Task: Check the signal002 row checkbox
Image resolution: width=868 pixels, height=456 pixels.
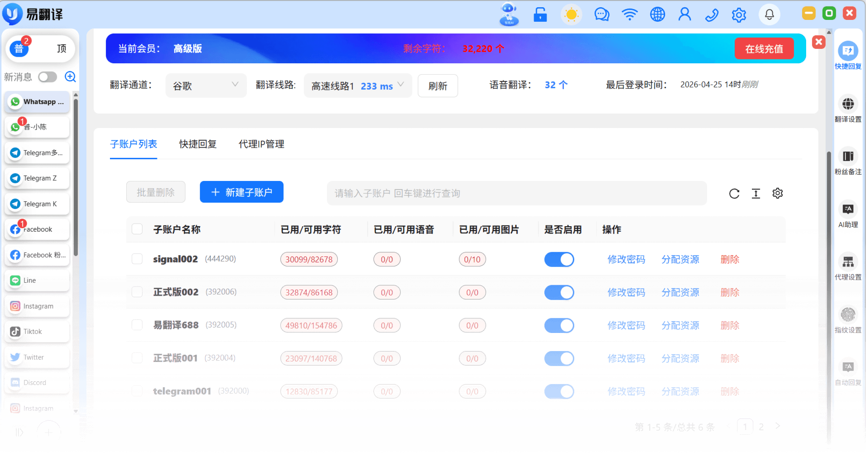Action: click(137, 259)
